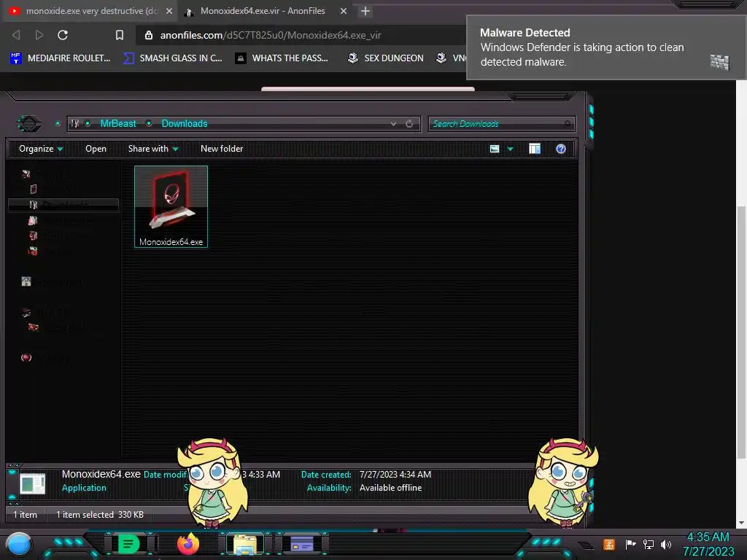Open a new browser tab
Viewport: 747px width, 560px height.
click(365, 11)
